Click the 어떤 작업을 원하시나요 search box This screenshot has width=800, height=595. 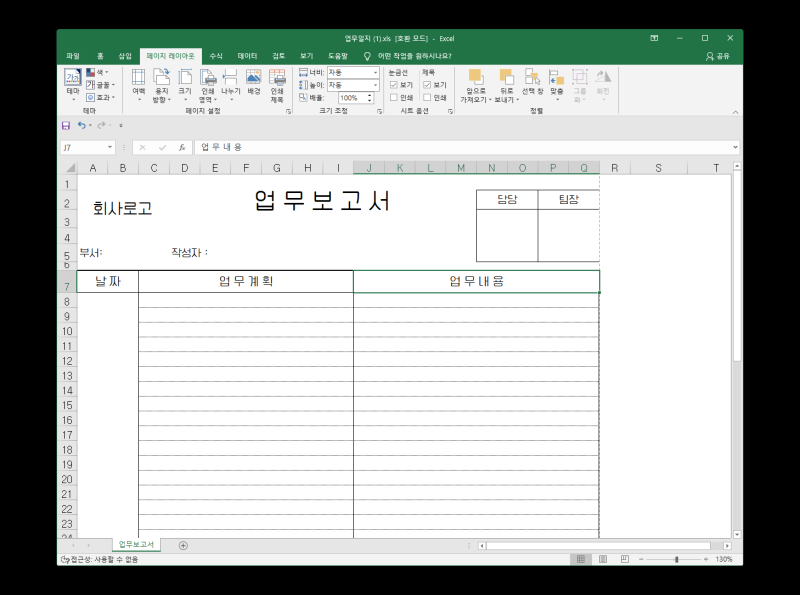point(408,56)
